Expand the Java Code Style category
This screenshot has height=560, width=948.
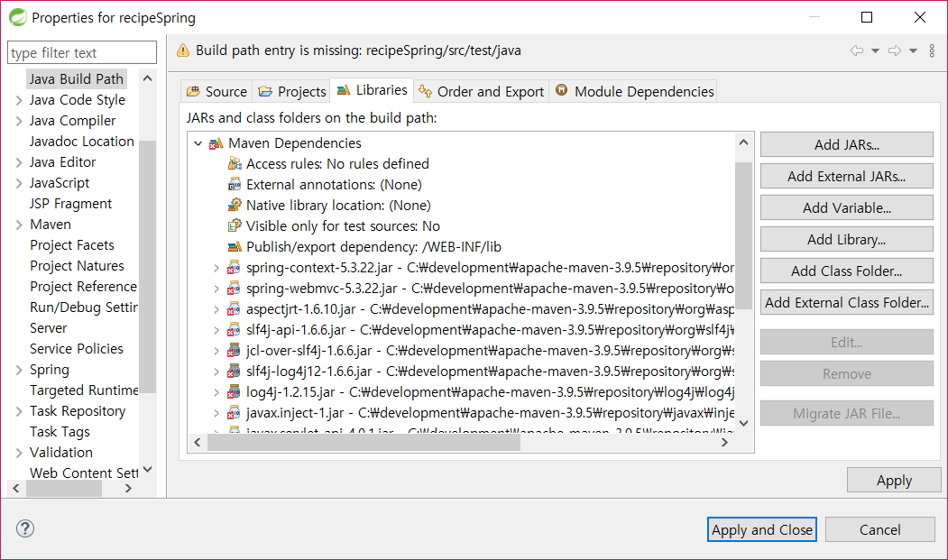pyautogui.click(x=19, y=100)
